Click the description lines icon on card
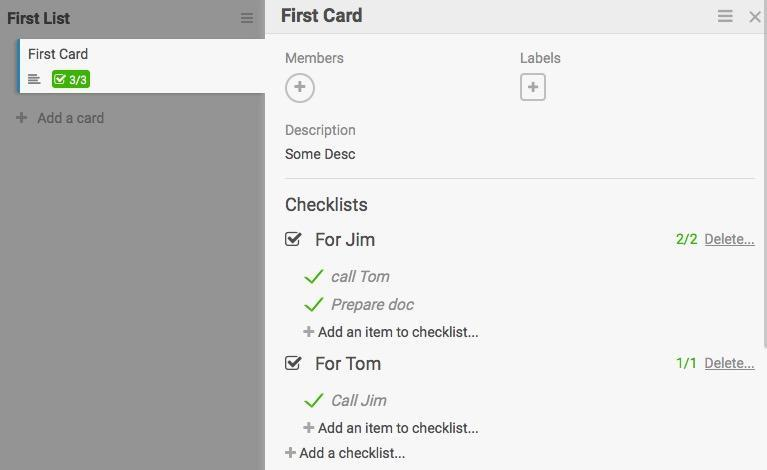This screenshot has width=767, height=470. click(34, 80)
